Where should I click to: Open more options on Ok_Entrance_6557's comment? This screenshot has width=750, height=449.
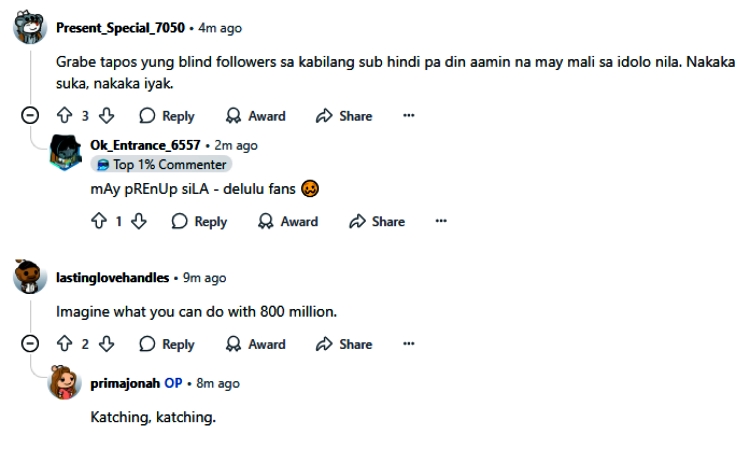click(x=441, y=222)
